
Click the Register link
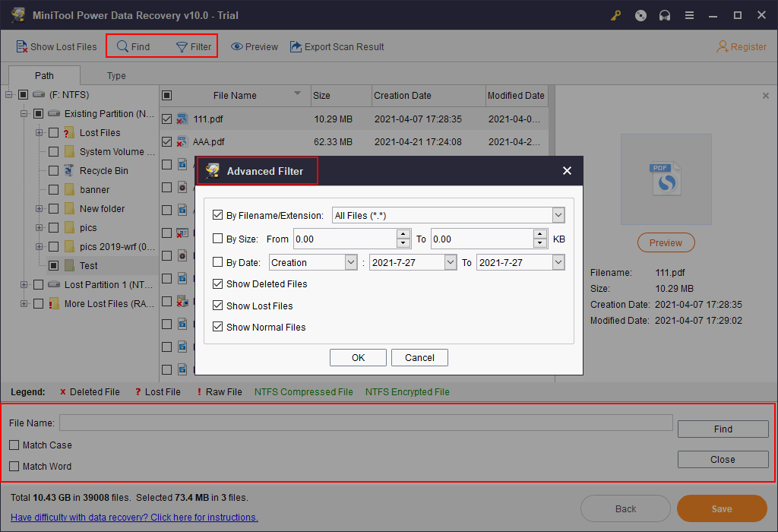[x=742, y=46]
